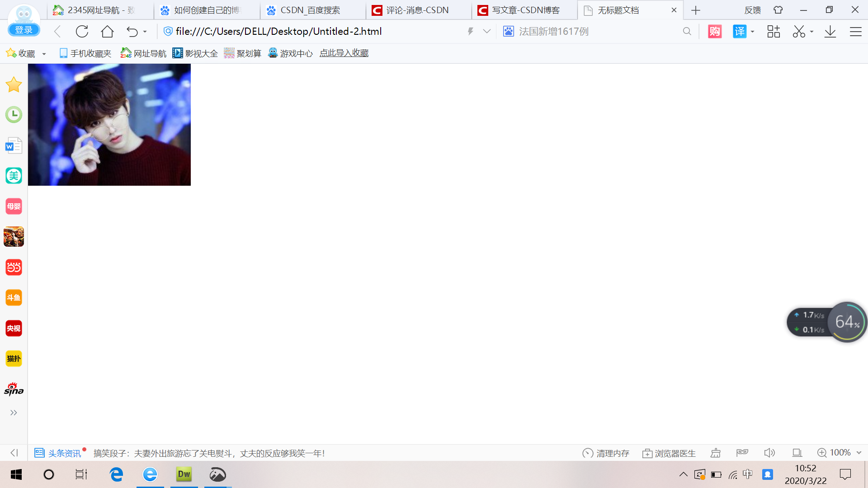This screenshot has height=488, width=868.
Task: Expand the zoom level 100% dropdown
Action: pyautogui.click(x=859, y=453)
